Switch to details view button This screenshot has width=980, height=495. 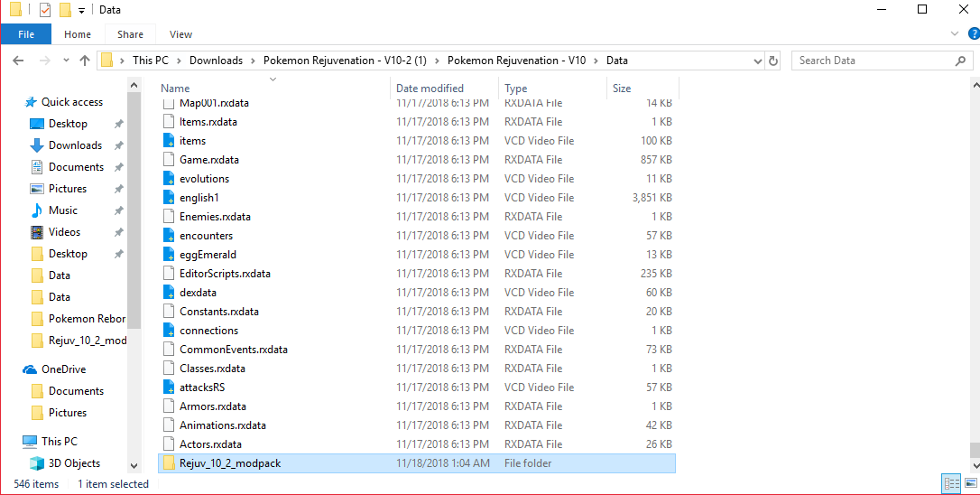951,484
